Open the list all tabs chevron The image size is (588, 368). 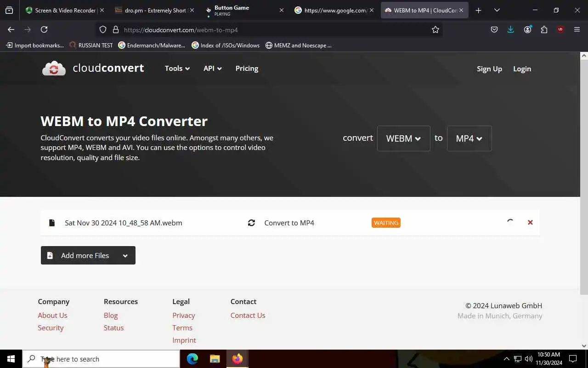click(x=497, y=10)
